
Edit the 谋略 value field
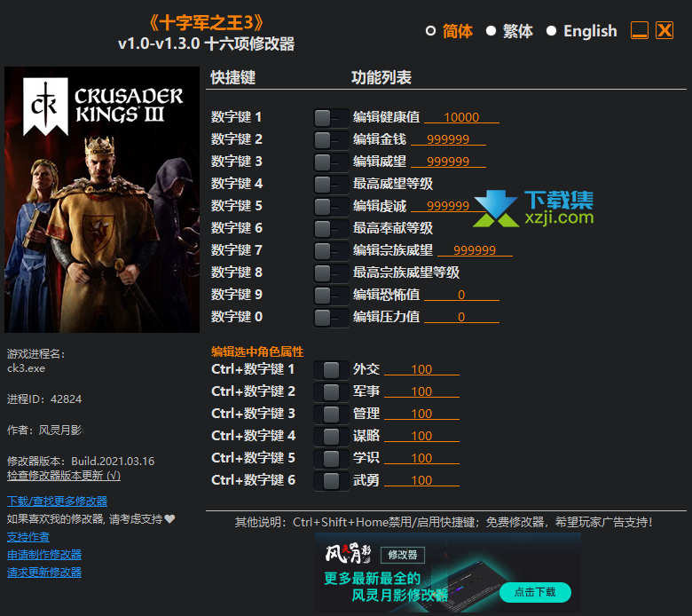coord(422,436)
